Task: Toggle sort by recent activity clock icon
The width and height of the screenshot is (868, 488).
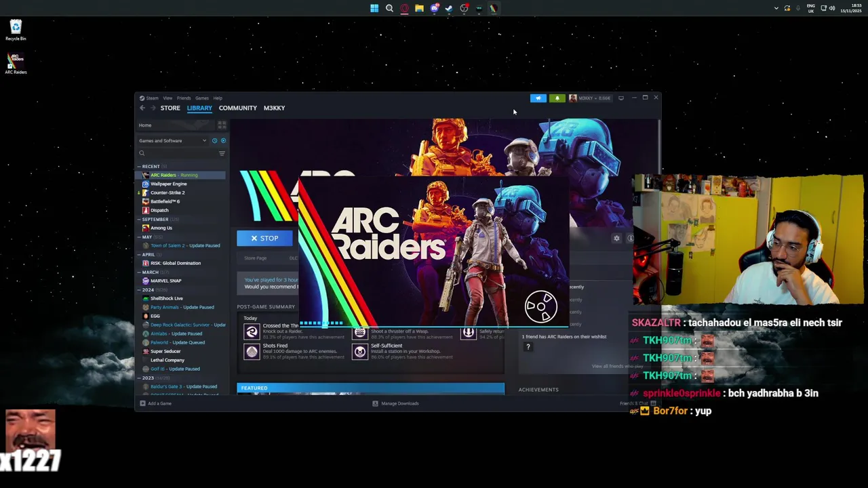Action: (x=214, y=140)
